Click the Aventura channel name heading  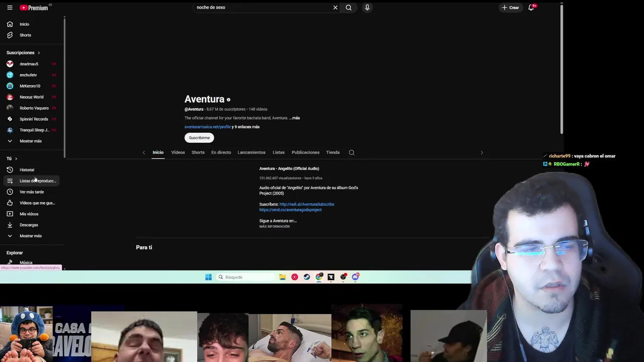tap(204, 99)
